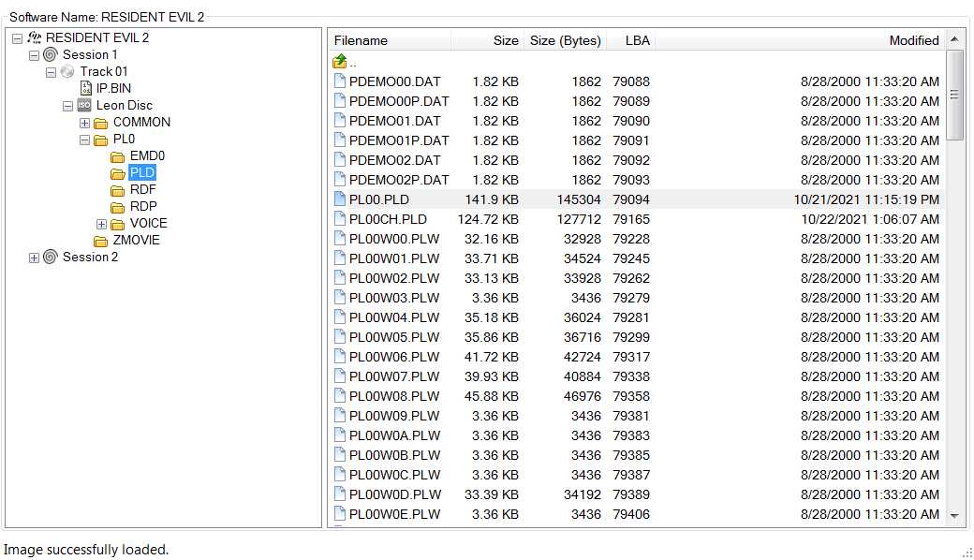
Task: Click the PL0 folder icon
Action: tap(100, 140)
